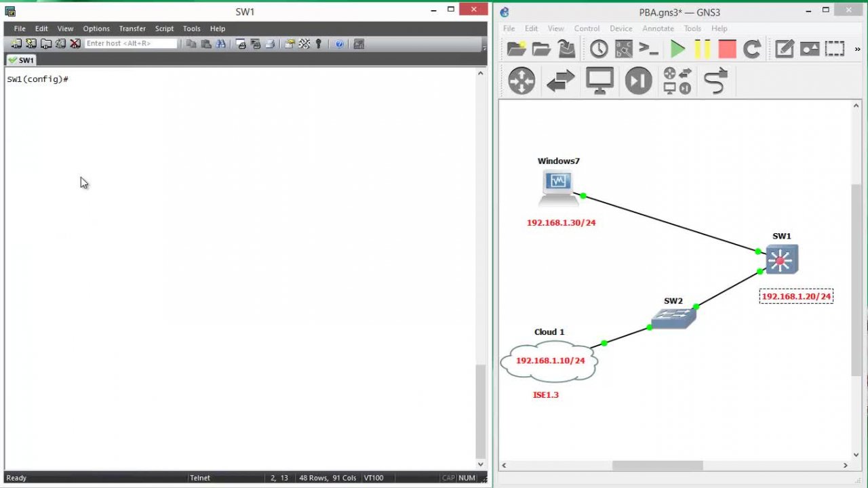Insert a picture into the topology
868x488 pixels.
(x=809, y=49)
